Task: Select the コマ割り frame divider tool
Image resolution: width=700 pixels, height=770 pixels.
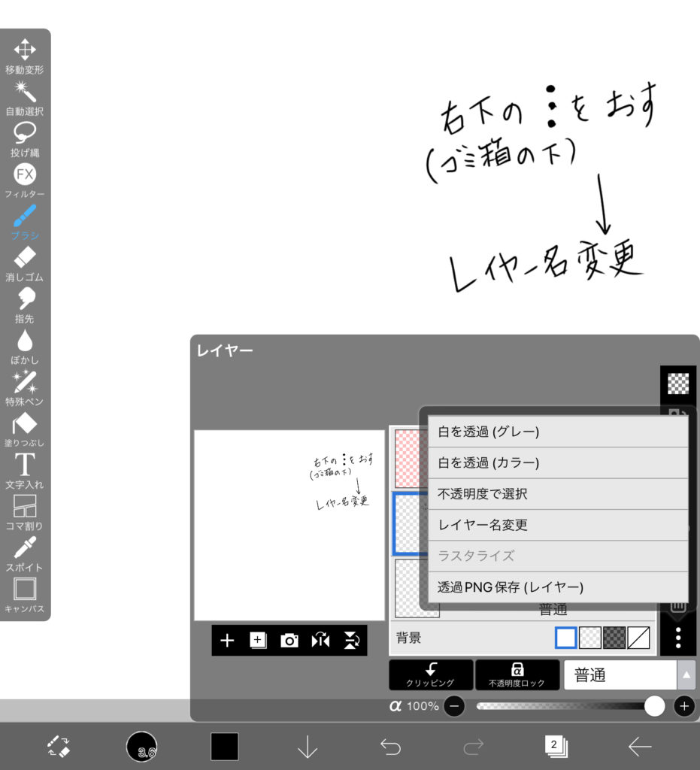Action: click(25, 513)
